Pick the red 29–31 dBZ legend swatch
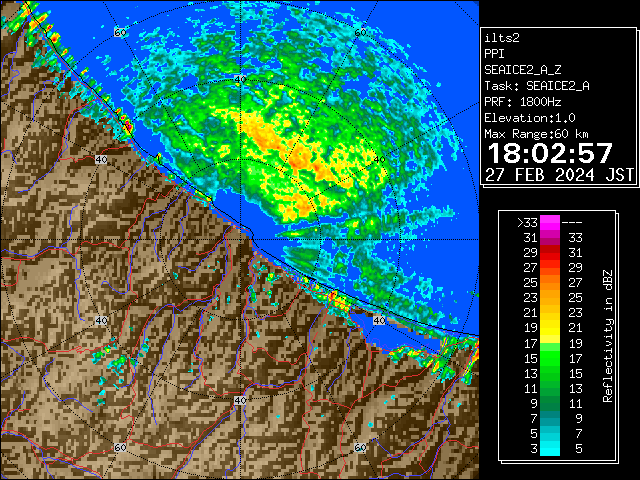Viewport: 640px width, 480px height. click(550, 253)
